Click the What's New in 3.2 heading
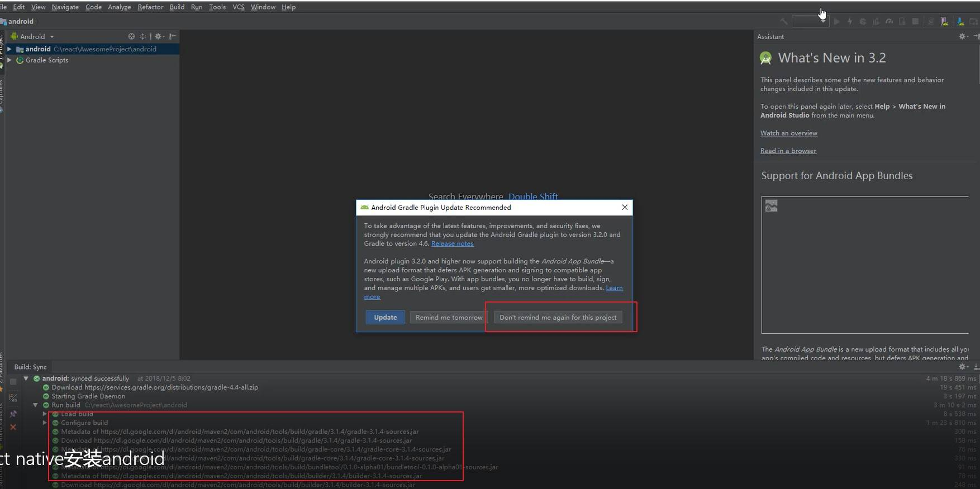Image resolution: width=980 pixels, height=489 pixels. click(x=832, y=58)
